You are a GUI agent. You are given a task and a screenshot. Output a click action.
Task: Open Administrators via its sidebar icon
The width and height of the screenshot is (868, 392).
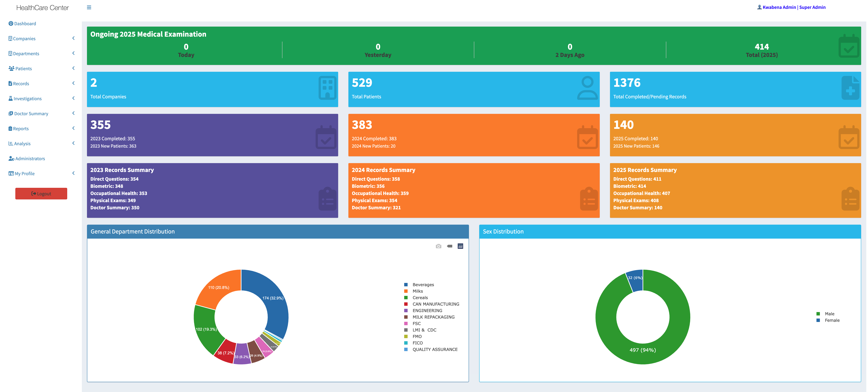11,158
